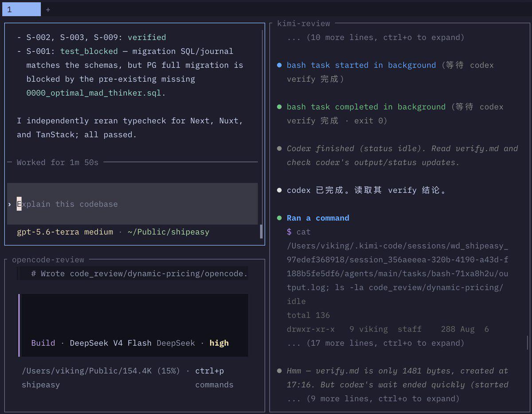The height and width of the screenshot is (414, 532).
Task: Expand the 10 more lines section
Action: [376, 37]
